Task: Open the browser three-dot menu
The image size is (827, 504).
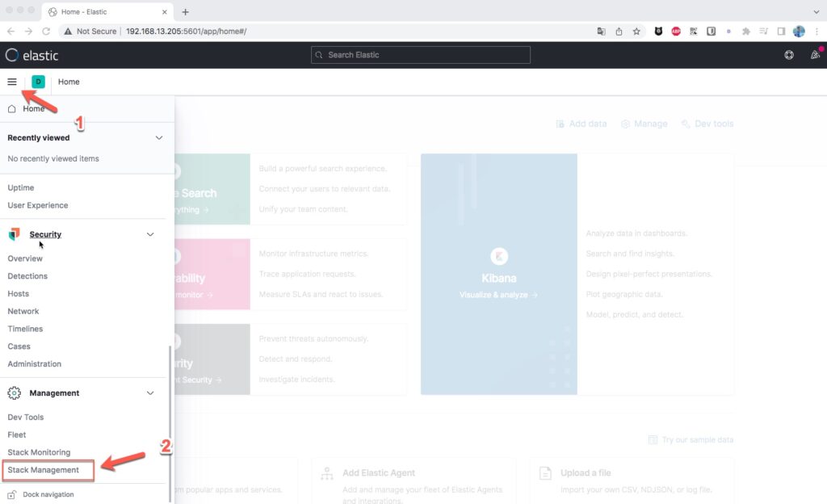Action: pos(817,31)
